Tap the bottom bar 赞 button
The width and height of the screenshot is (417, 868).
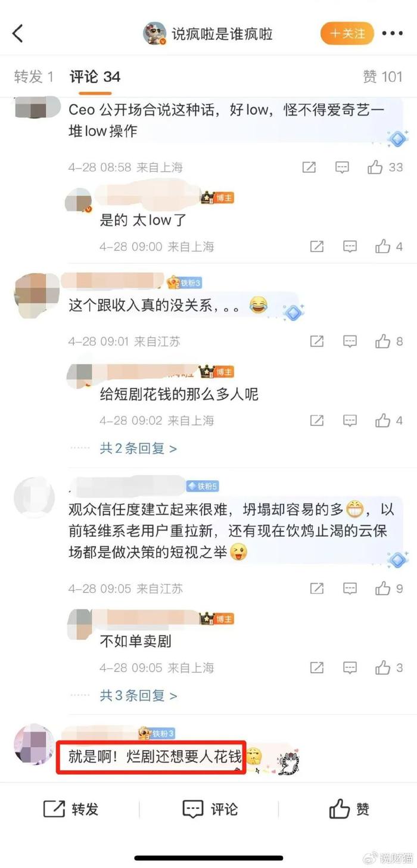pos(349,809)
